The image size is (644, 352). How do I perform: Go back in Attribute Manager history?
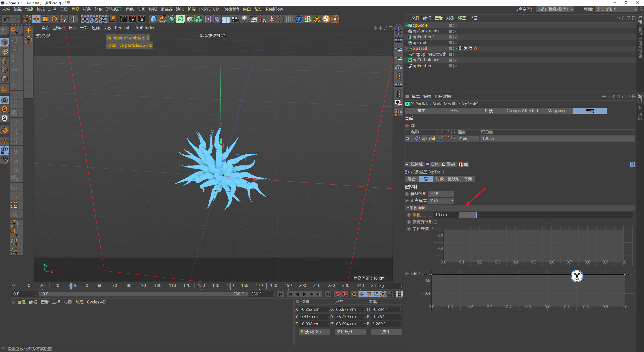(603, 97)
